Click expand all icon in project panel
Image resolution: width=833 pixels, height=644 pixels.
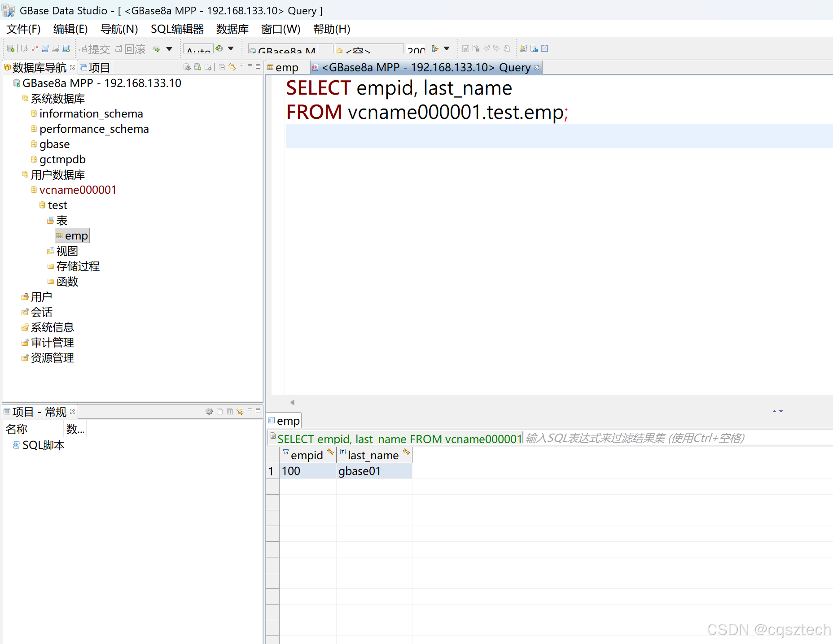tap(230, 411)
